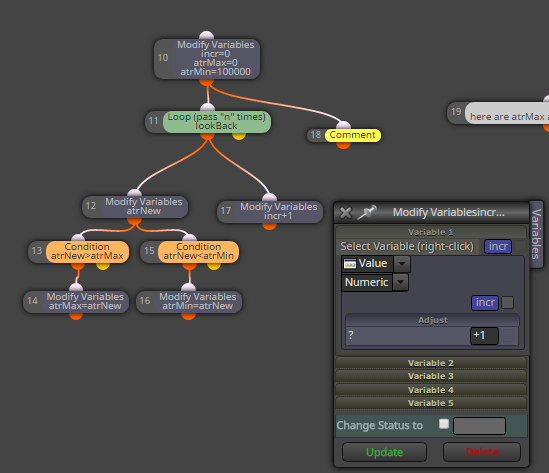
Task: Click the incr value tag above Adjust
Action: pyautogui.click(x=485, y=302)
